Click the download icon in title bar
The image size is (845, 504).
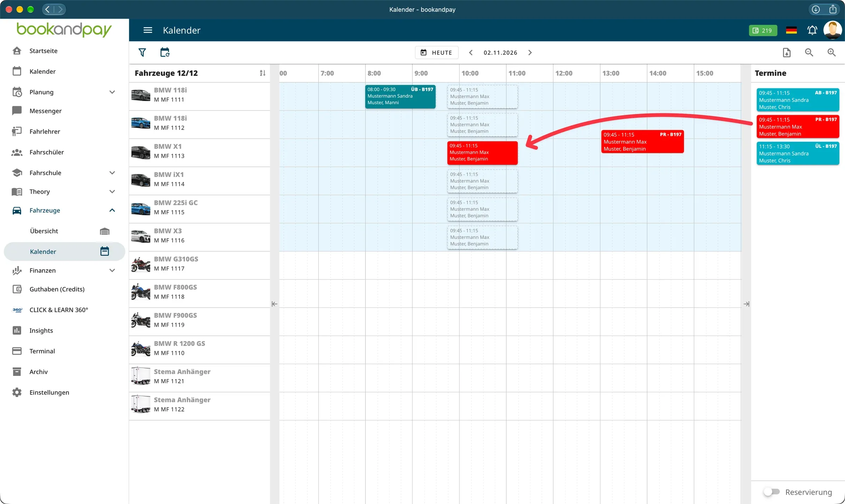(816, 10)
